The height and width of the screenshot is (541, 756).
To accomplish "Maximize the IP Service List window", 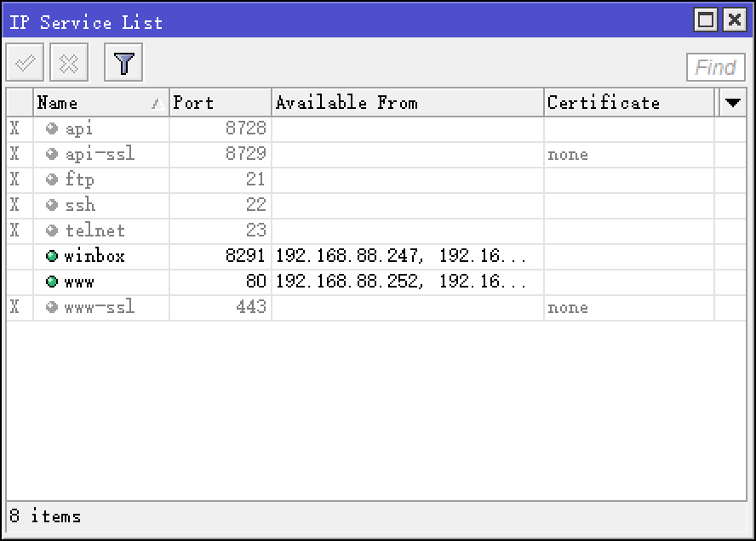I will [x=706, y=20].
